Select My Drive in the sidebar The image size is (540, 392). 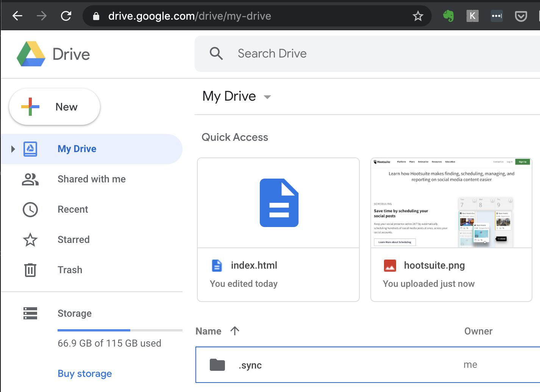[x=92, y=149]
